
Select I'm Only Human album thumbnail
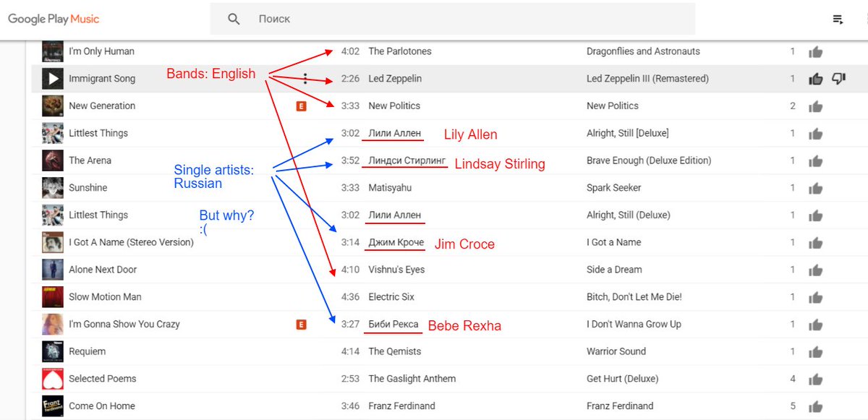click(x=53, y=51)
